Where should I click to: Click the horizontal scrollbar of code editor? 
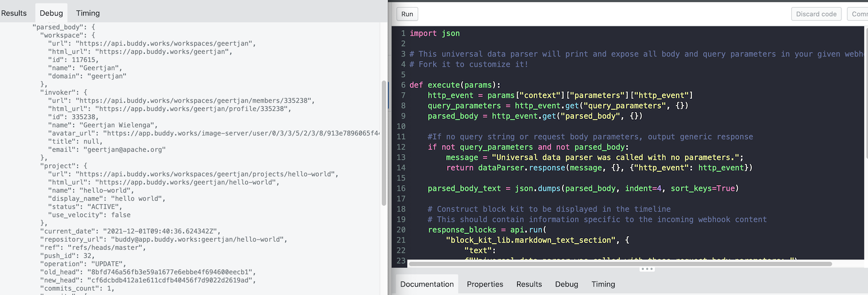coord(620,264)
